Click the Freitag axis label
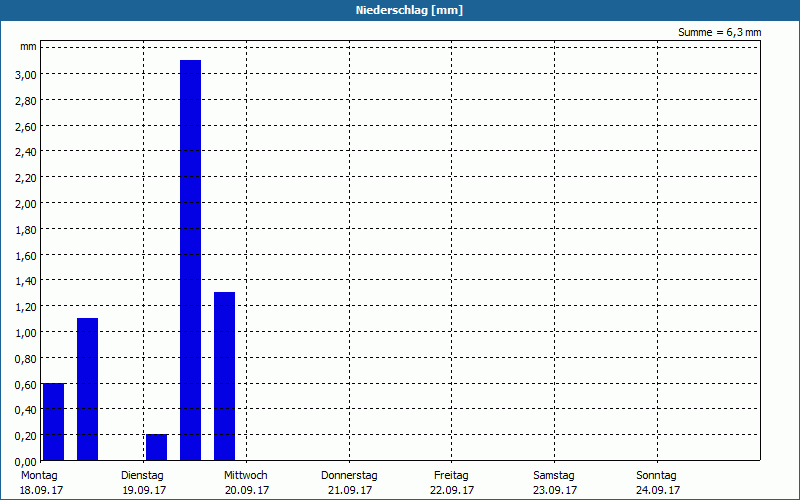The width and height of the screenshot is (800, 500). [451, 475]
